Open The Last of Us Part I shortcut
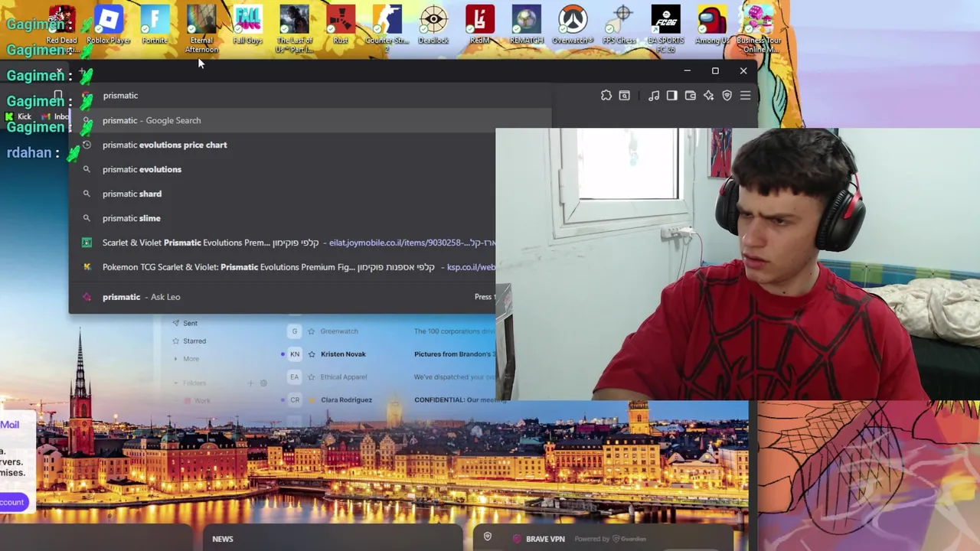The height and width of the screenshot is (551, 980). click(x=294, y=30)
